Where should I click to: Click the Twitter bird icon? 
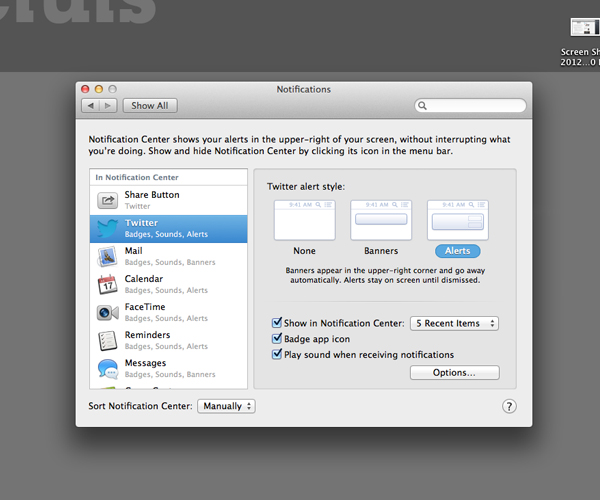point(107,228)
